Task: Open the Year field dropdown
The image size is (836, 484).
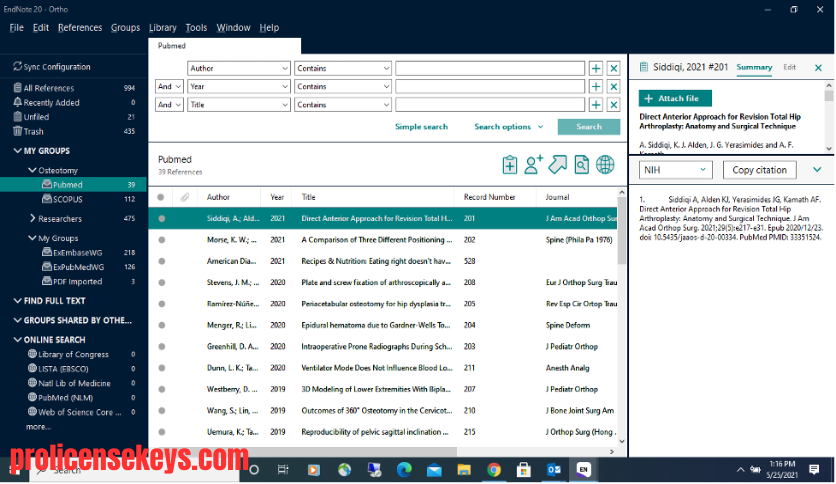Action: coord(239,86)
